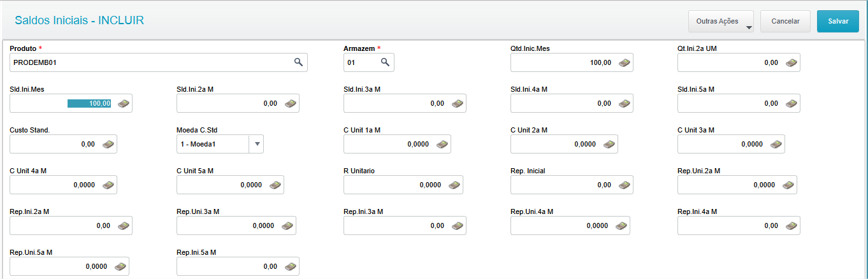Expand the Moeda C.Std dropdown
The image size is (868, 279).
pyautogui.click(x=257, y=144)
